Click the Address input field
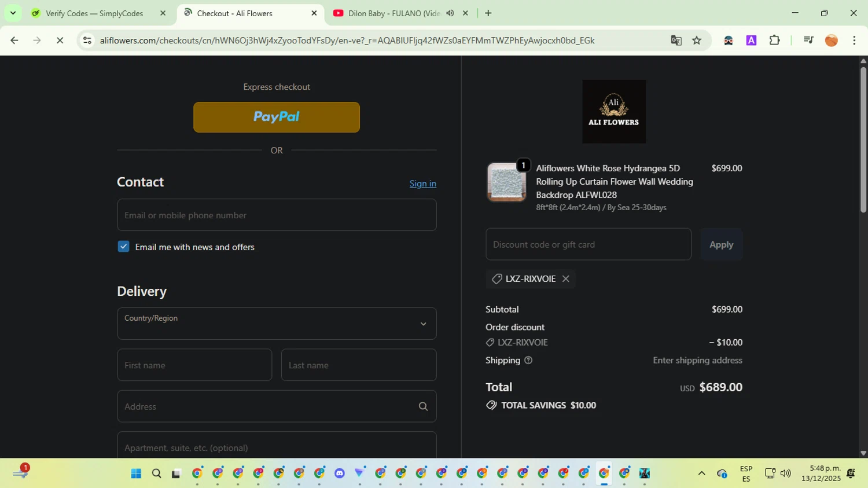This screenshot has width=868, height=488. click(277, 406)
